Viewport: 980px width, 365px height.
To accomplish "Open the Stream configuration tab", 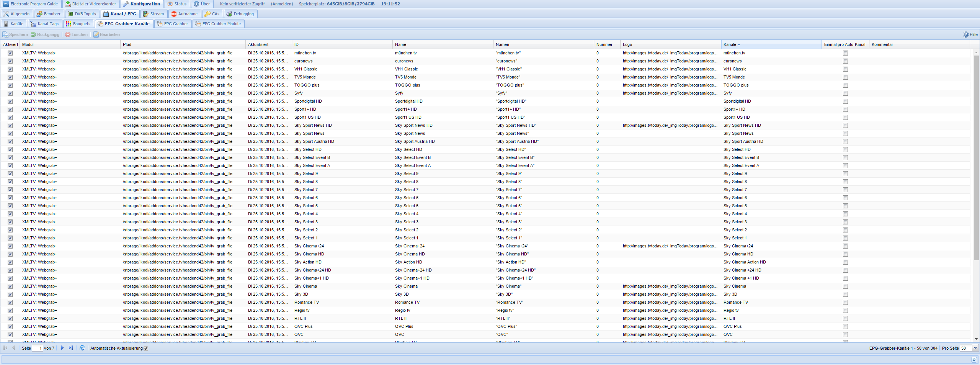I will pyautogui.click(x=153, y=14).
